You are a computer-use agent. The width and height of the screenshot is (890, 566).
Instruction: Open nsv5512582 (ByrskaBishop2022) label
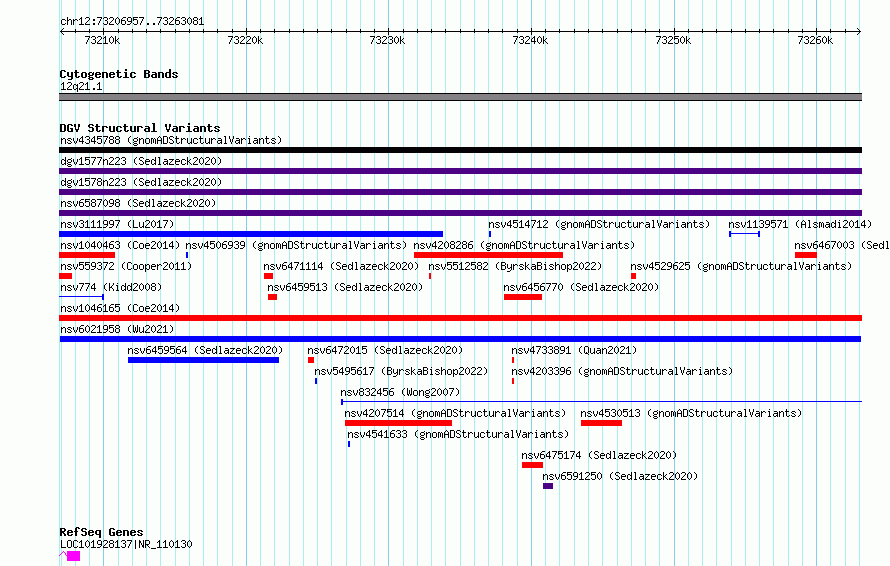[x=515, y=266]
